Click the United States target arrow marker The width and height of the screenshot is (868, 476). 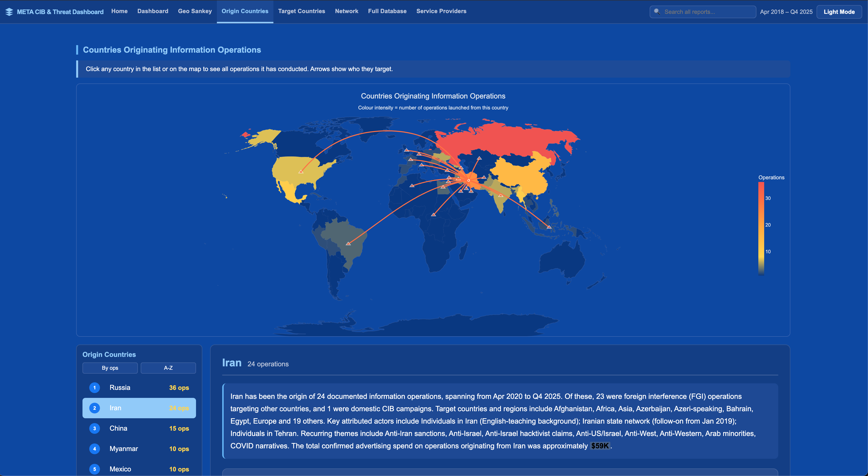[x=301, y=172]
